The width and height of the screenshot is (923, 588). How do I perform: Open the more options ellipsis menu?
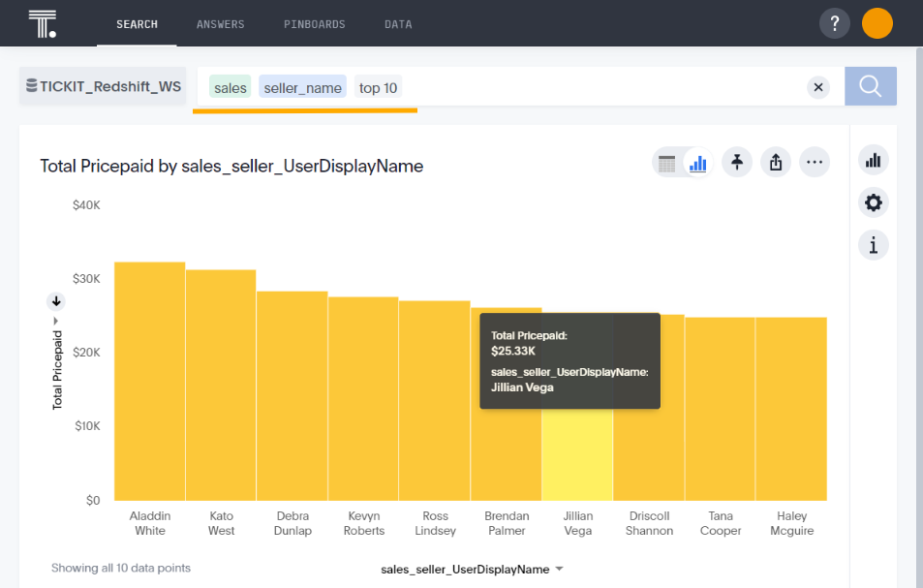tap(815, 162)
